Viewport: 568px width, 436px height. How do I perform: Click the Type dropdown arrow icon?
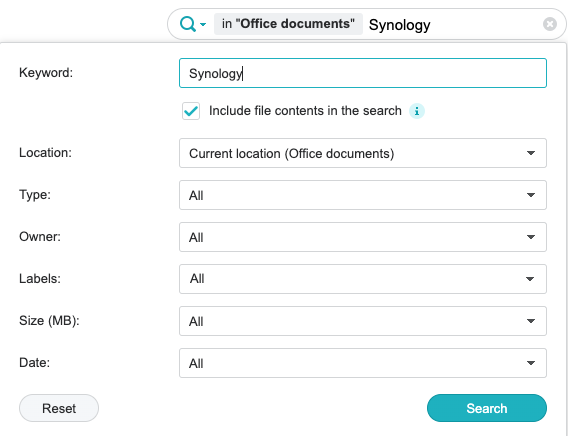coord(531,195)
